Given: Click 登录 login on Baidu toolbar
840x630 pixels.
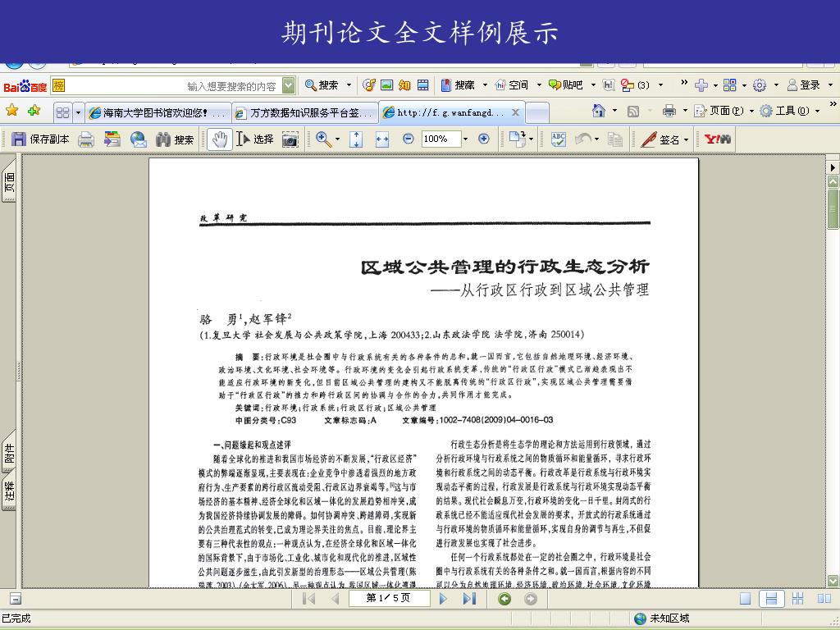Looking at the screenshot, I should (804, 84).
